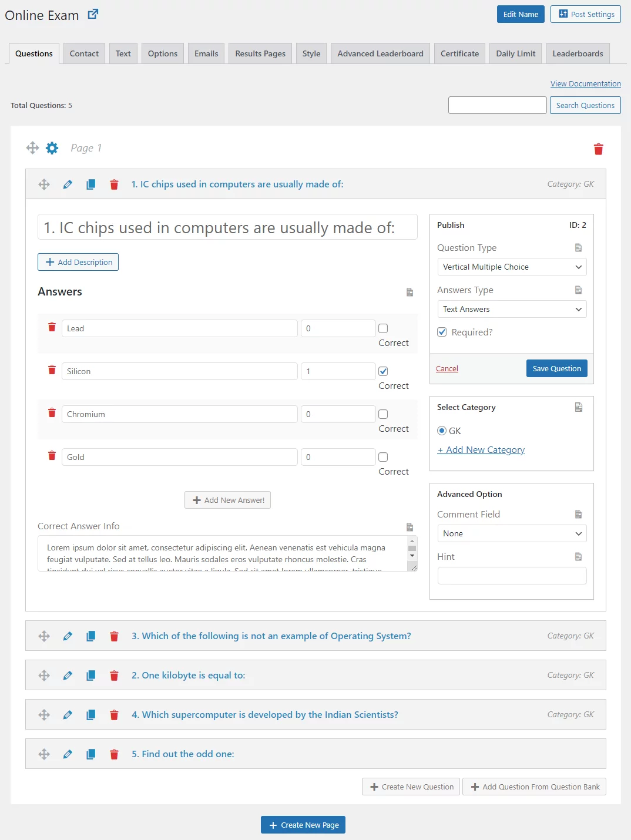Click the move handle on question 1
The height and width of the screenshot is (840, 631).
[44, 184]
